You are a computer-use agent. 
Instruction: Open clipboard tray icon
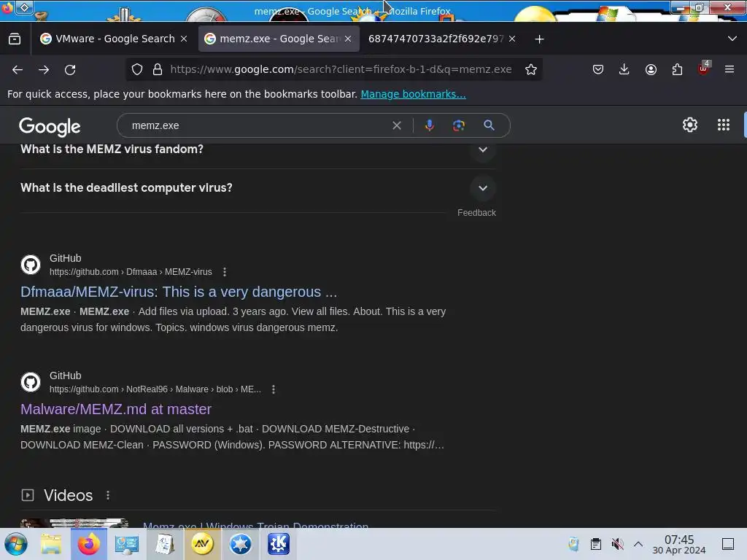595,544
